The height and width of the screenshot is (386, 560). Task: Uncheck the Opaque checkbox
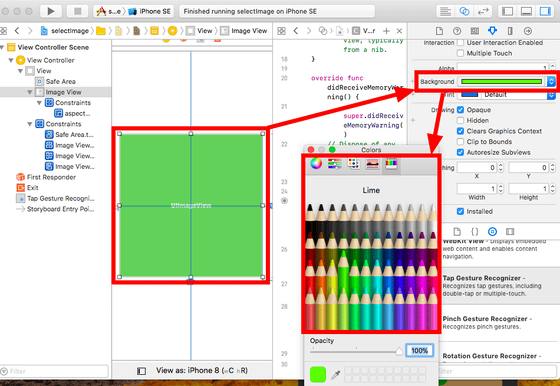point(460,110)
